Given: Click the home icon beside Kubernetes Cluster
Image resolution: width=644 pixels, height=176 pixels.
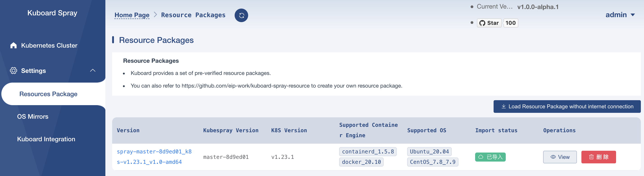Looking at the screenshot, I should [x=14, y=45].
